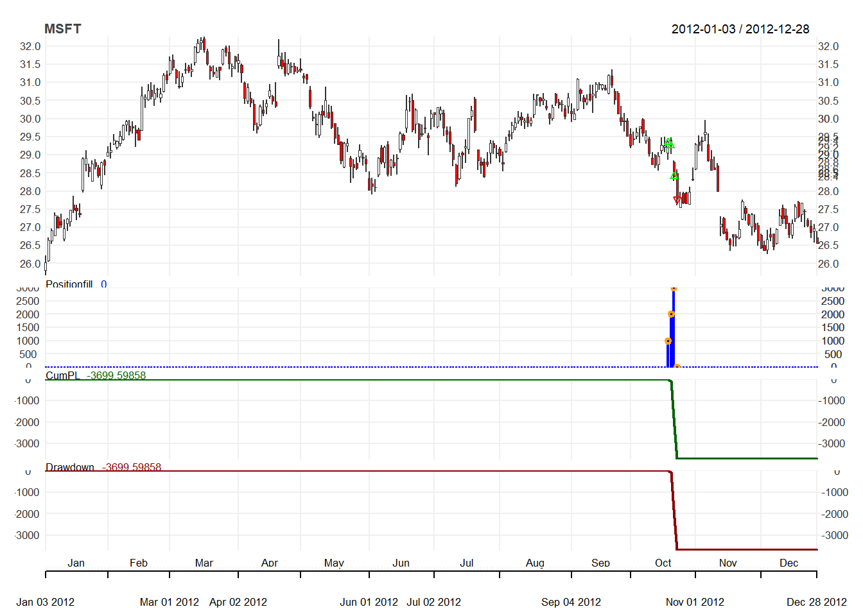Screen dimensions: 863x616
Task: Click the Positionfill panel label
Action: click(x=69, y=284)
